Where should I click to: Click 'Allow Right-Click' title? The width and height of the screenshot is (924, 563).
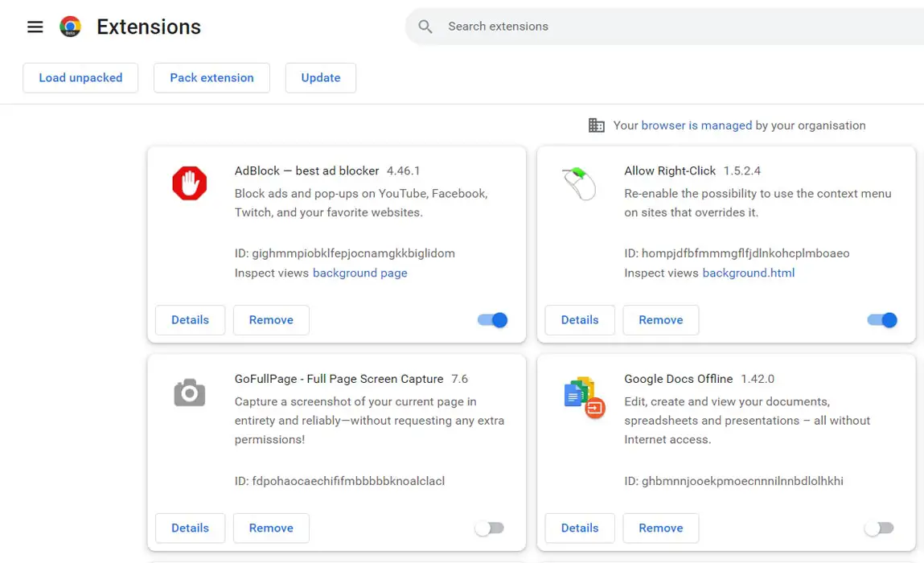click(670, 171)
